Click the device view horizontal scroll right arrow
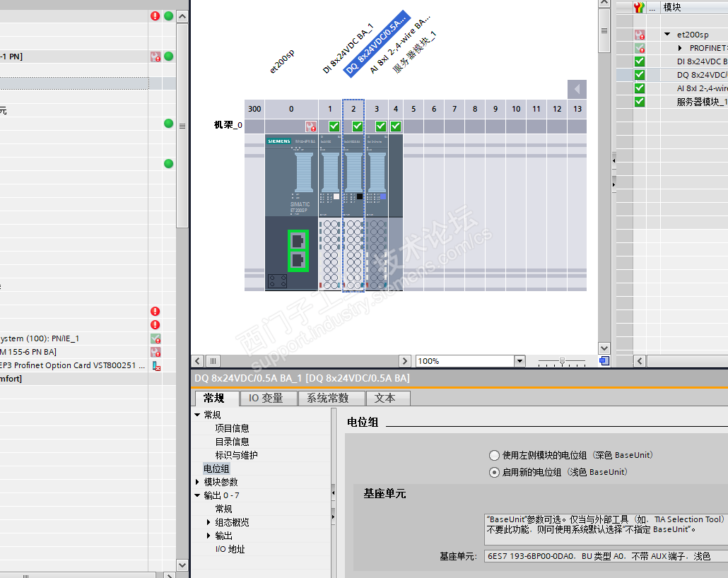This screenshot has height=578, width=728. pos(405,361)
